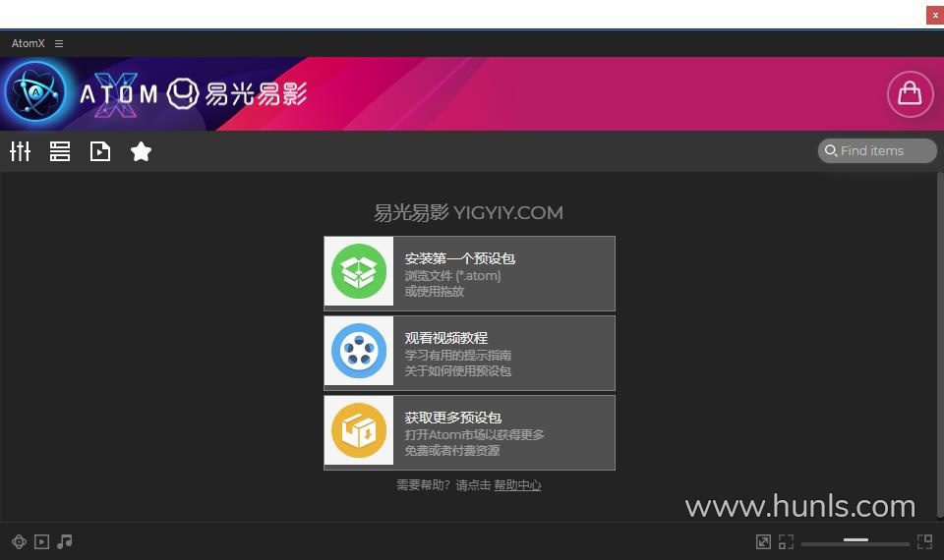Open the AtomX panel hamburger menu
This screenshot has width=944, height=560.
point(58,43)
